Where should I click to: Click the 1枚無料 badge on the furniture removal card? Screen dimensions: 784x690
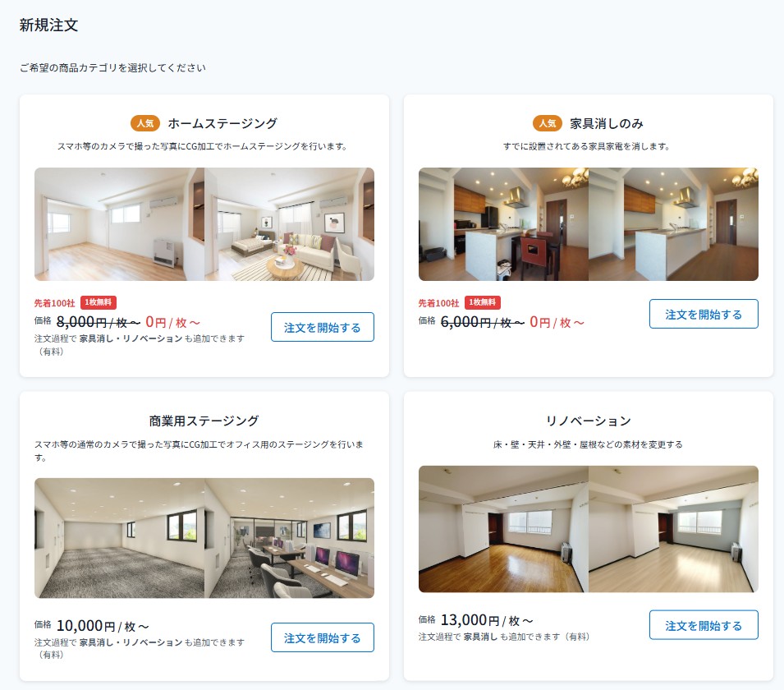483,302
